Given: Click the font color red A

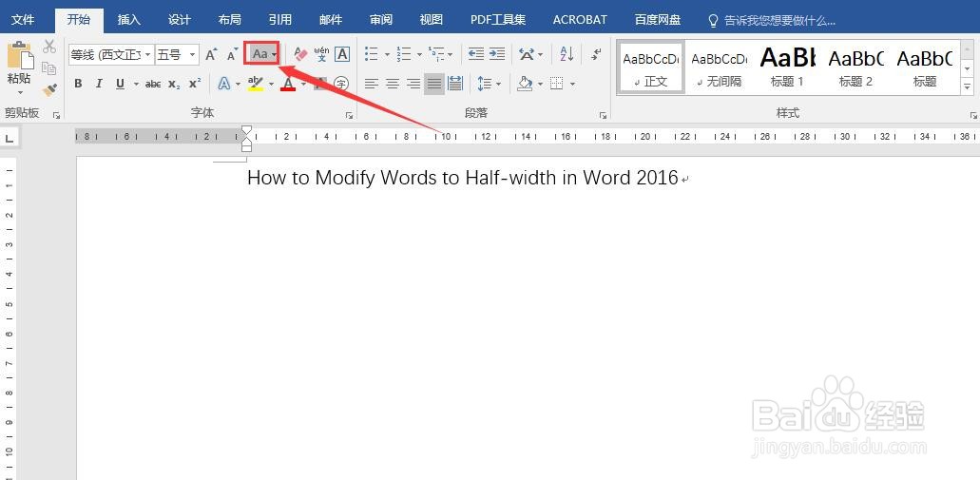Looking at the screenshot, I should coord(288,84).
